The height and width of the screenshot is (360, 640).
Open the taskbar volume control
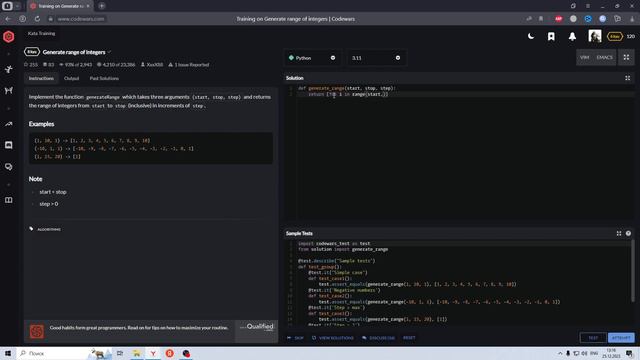point(584,353)
